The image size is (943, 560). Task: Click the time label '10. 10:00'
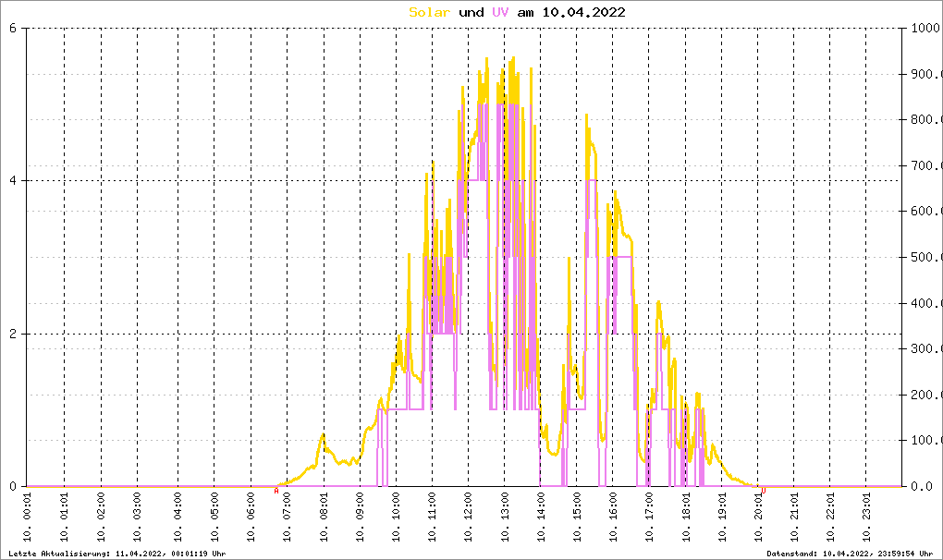[396, 517]
